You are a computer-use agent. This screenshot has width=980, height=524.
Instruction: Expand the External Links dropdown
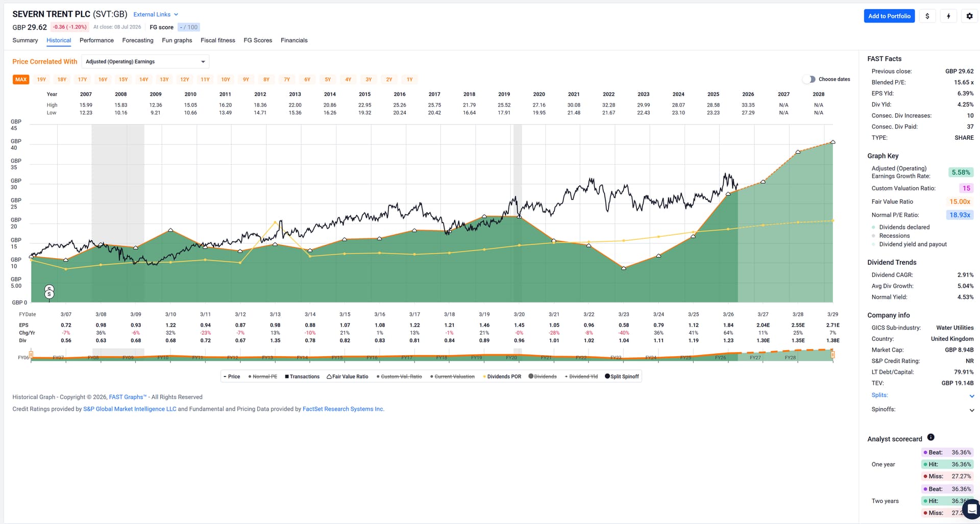[156, 14]
